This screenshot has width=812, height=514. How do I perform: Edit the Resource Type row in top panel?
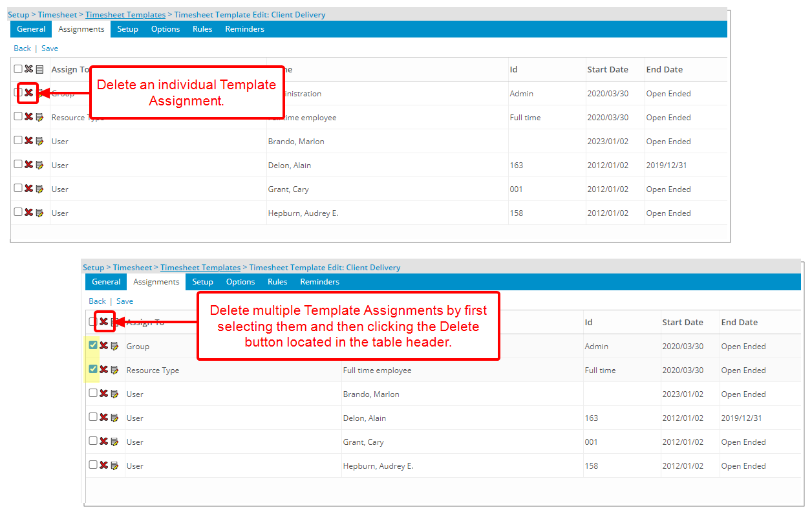click(39, 118)
